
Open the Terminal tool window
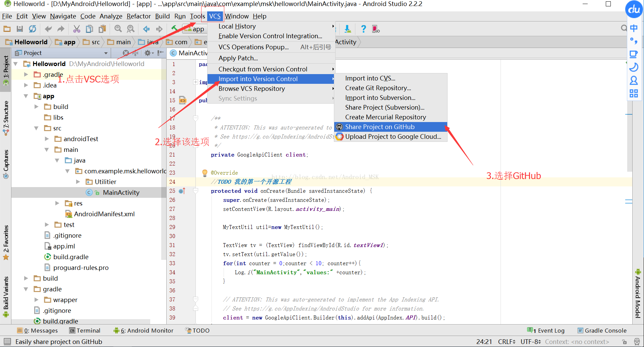(x=85, y=331)
